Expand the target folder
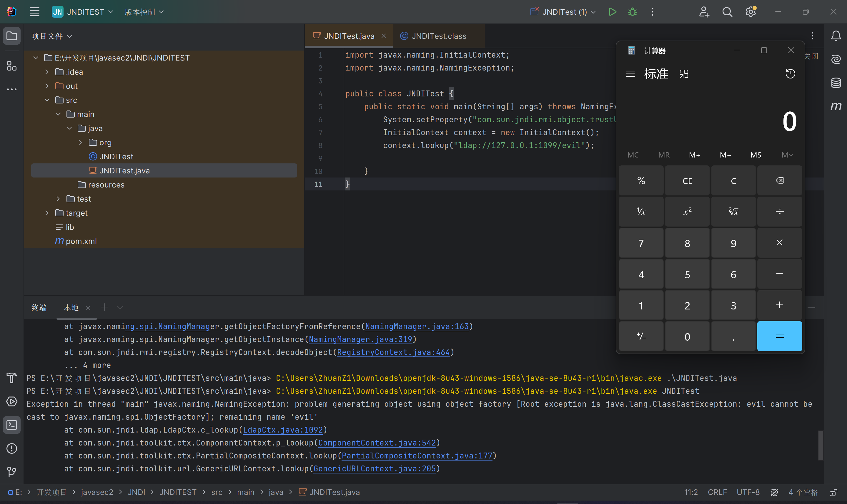Image resolution: width=847 pixels, height=504 pixels. [x=47, y=213]
